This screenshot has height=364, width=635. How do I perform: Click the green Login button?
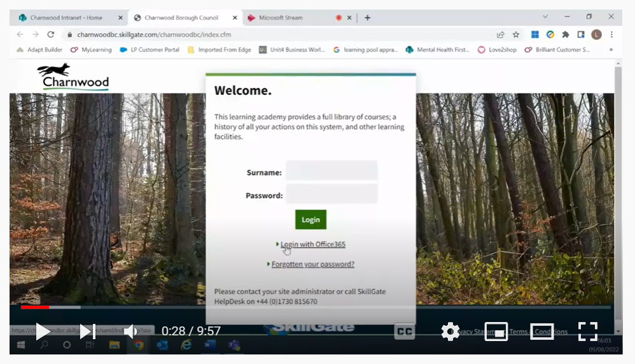click(311, 220)
